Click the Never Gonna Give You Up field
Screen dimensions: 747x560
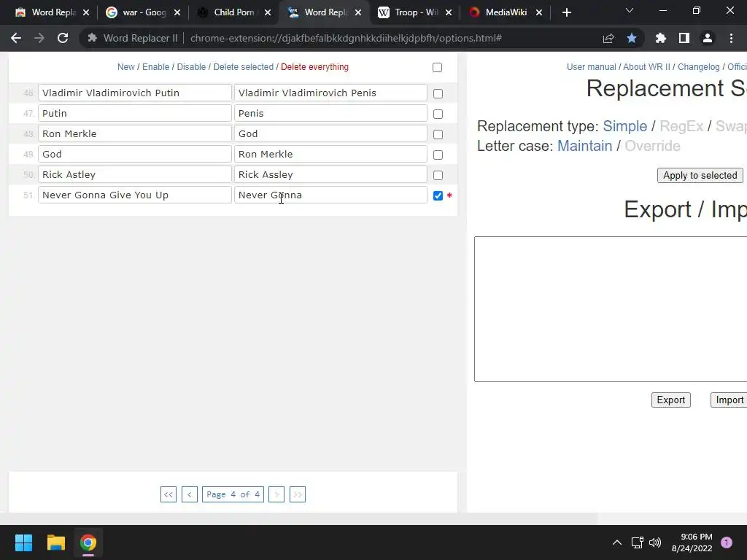tap(135, 195)
